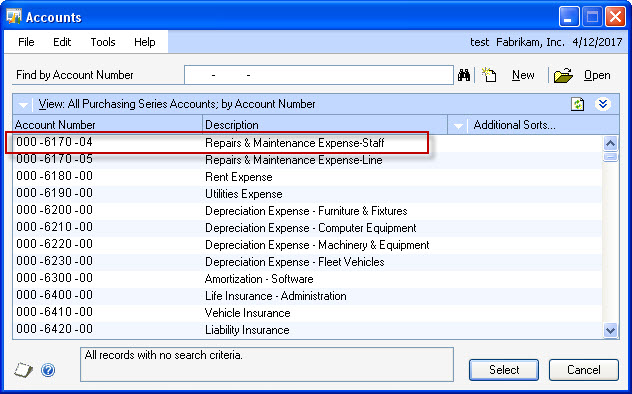Click View: All Purchasing Series Accounts link

click(x=177, y=104)
